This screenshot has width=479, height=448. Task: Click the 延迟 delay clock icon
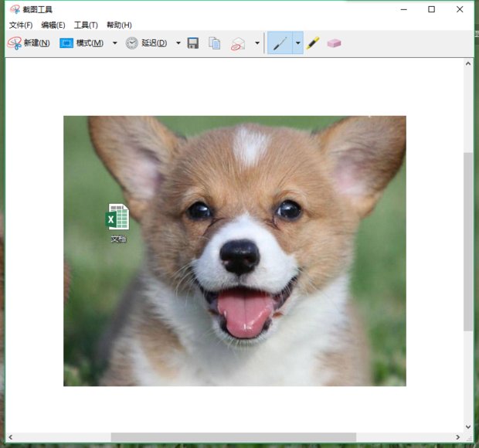click(132, 43)
